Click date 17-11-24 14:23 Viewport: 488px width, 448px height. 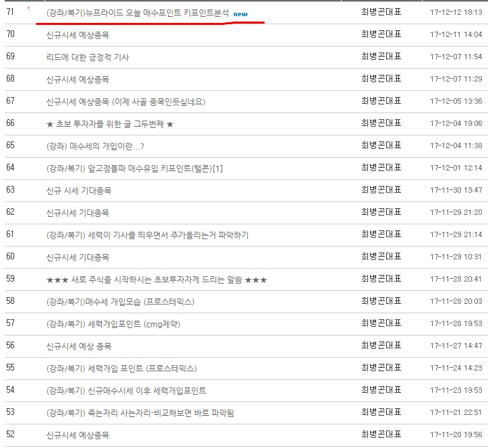456,368
